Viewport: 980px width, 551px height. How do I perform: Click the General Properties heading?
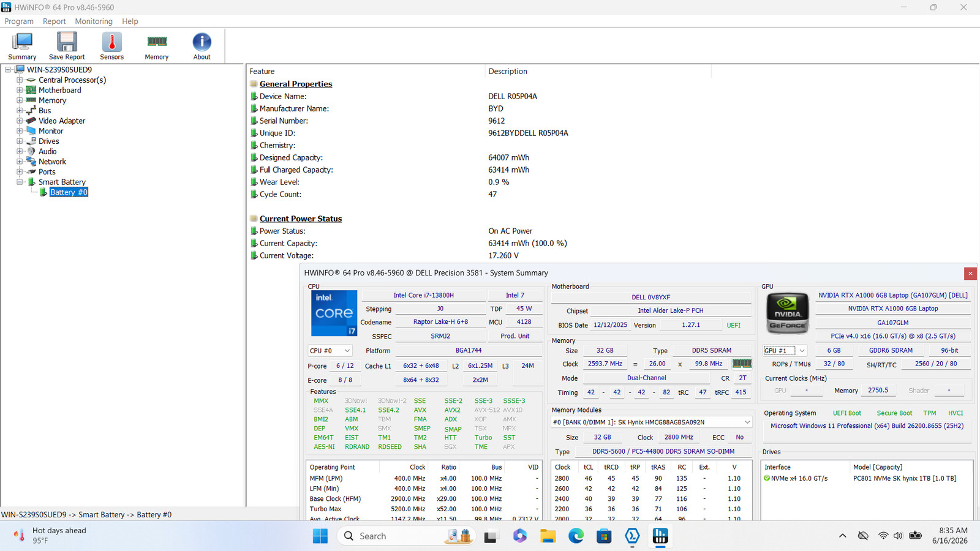pos(296,84)
